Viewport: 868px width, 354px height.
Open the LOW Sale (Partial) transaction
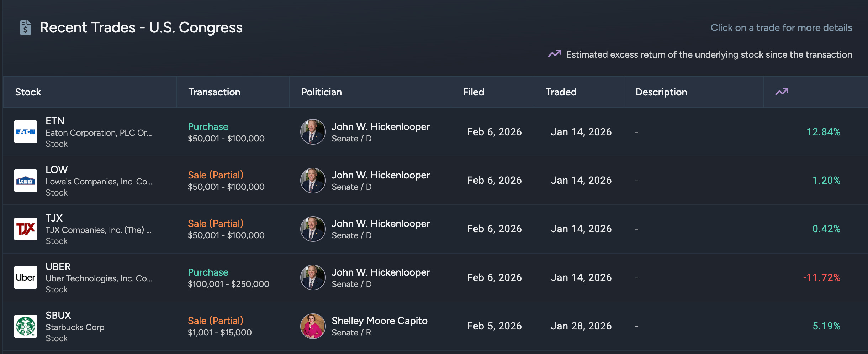click(x=216, y=175)
